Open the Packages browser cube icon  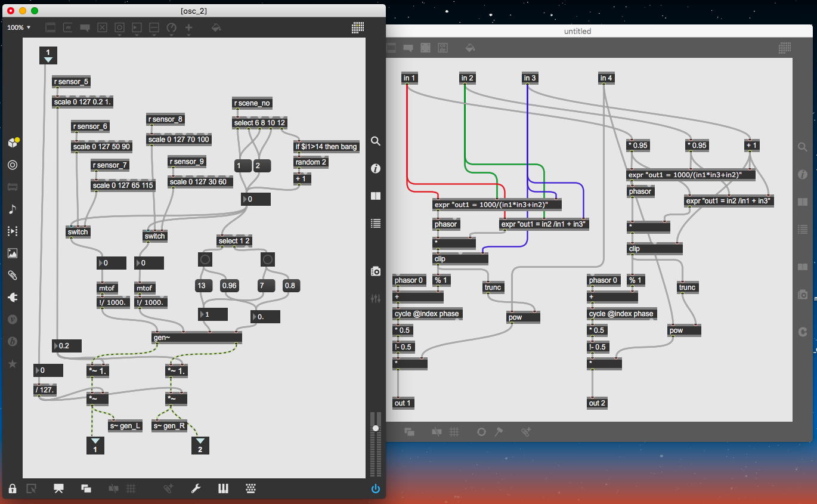coord(13,143)
